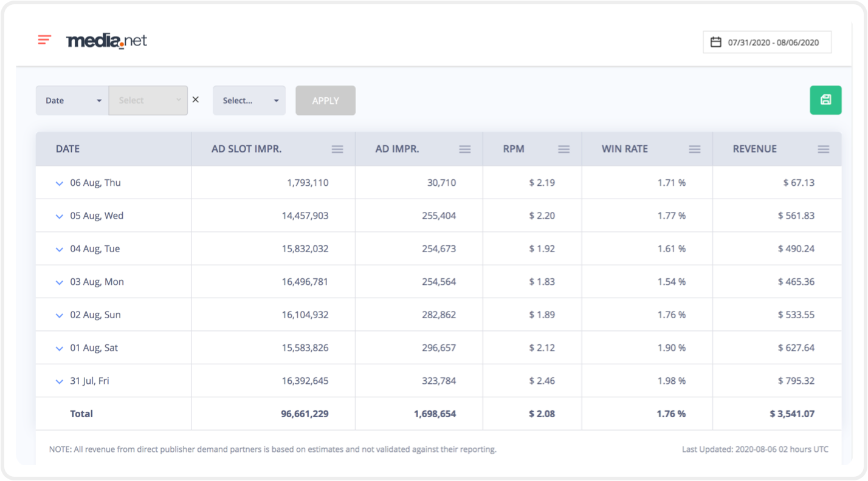The width and height of the screenshot is (868, 481).
Task: Click the WIN RATE header label
Action: 625,149
